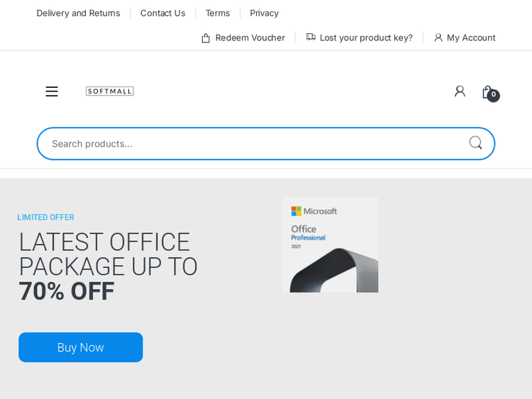The width and height of the screenshot is (532, 399).
Task: Click the truck icon beside Lost your product key
Action: [311, 38]
